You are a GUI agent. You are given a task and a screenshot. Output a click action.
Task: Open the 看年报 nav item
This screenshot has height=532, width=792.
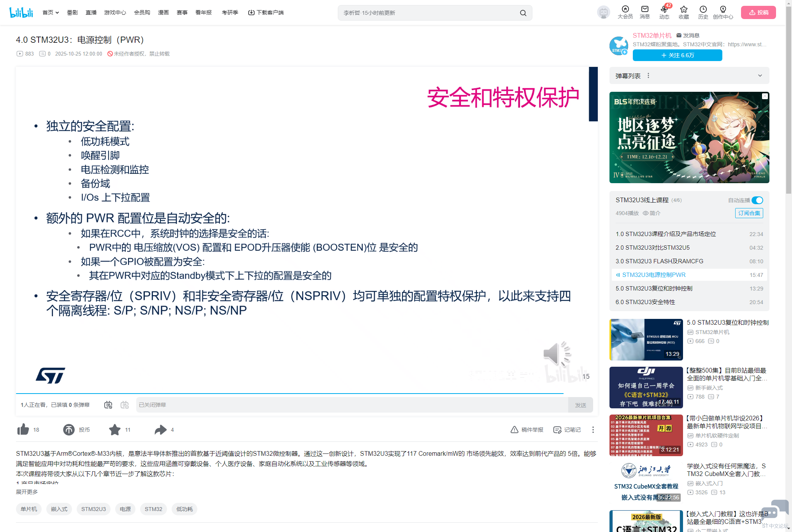tap(204, 12)
